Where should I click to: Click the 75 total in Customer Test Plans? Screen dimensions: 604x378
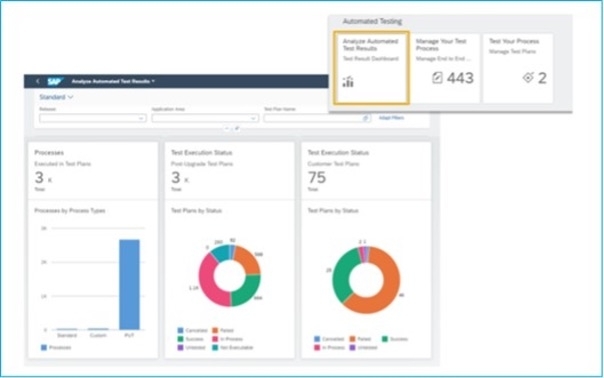coord(317,178)
